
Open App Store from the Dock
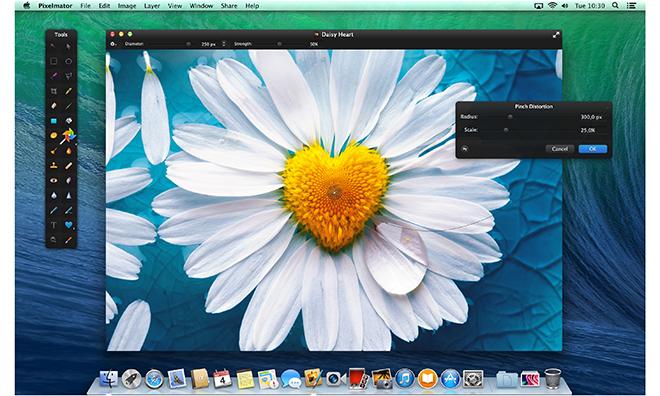click(x=450, y=378)
